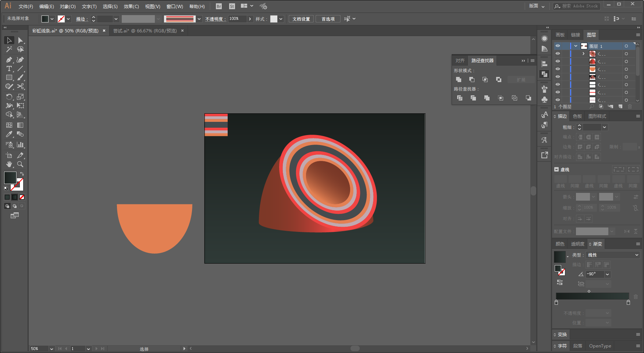Enable the 虚线 dashed line checkbox
Image resolution: width=644 pixels, height=353 pixels.
[556, 170]
